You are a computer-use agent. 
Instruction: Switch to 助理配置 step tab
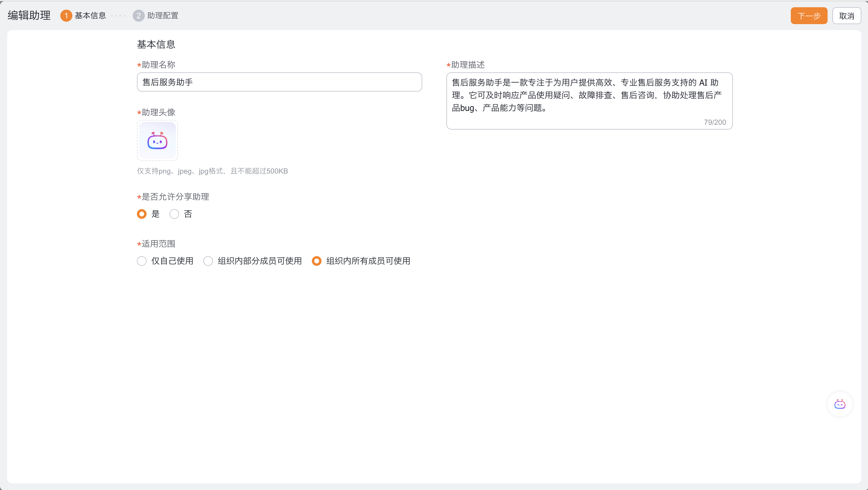tap(163, 15)
